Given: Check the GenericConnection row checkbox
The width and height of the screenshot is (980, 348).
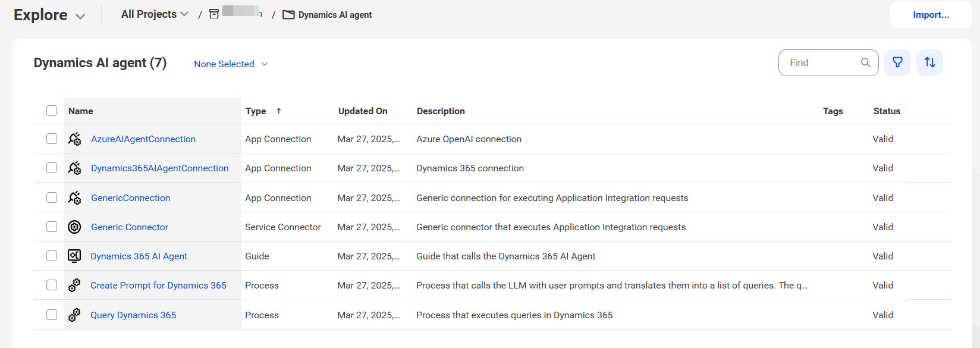Looking at the screenshot, I should 52,197.
